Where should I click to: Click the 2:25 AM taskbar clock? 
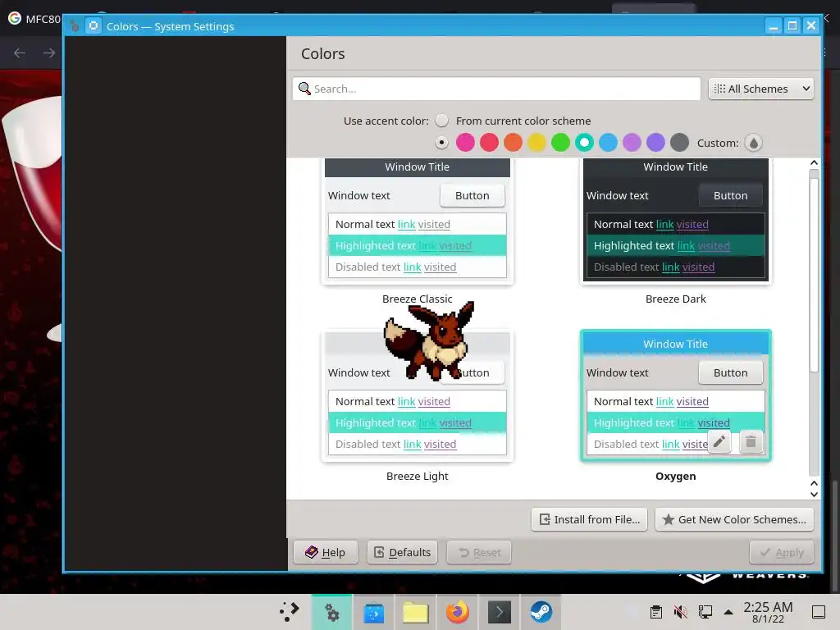tap(768, 612)
